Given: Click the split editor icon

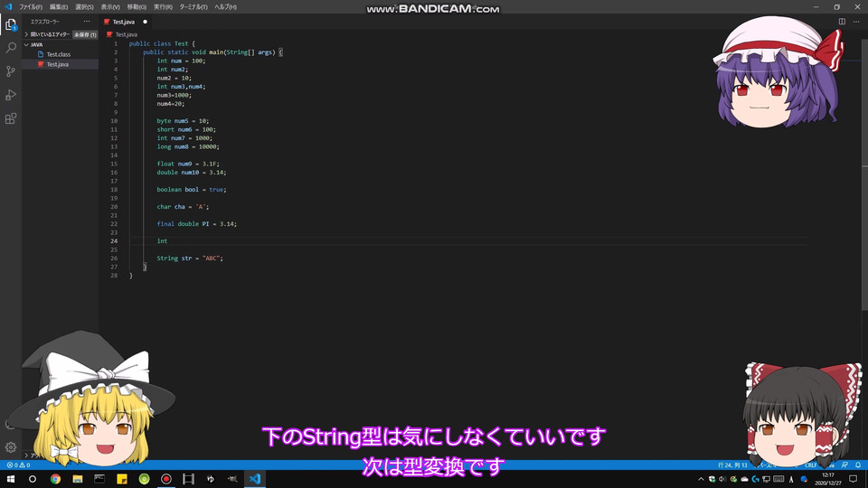Looking at the screenshot, I should [x=842, y=22].
